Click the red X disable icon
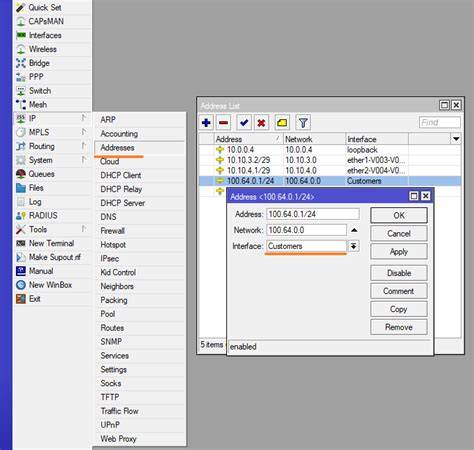 261,123
